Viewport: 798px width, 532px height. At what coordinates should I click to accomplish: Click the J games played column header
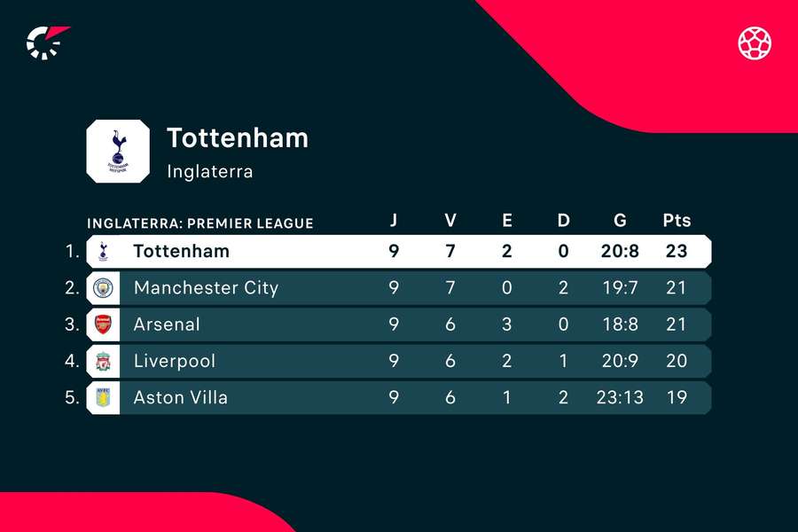tap(394, 221)
